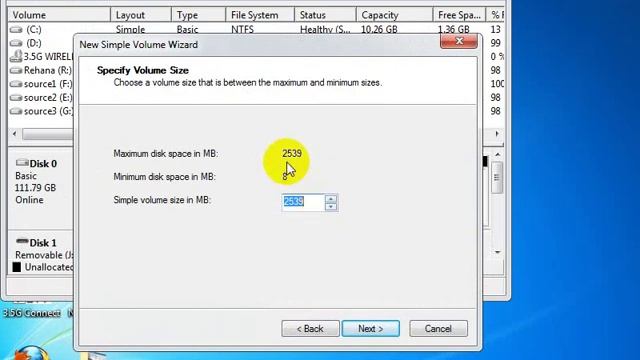Click the Disk 0 disk icon
The image size is (640, 360).
pos(22,163)
